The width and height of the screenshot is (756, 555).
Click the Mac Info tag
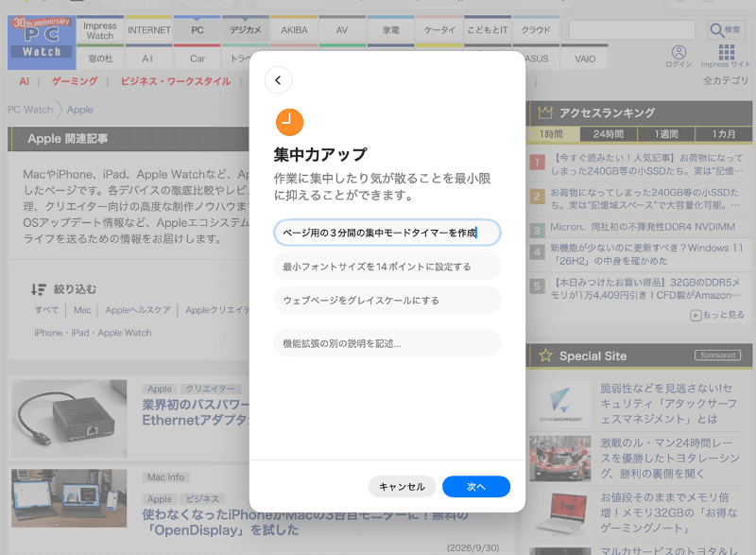(166, 477)
